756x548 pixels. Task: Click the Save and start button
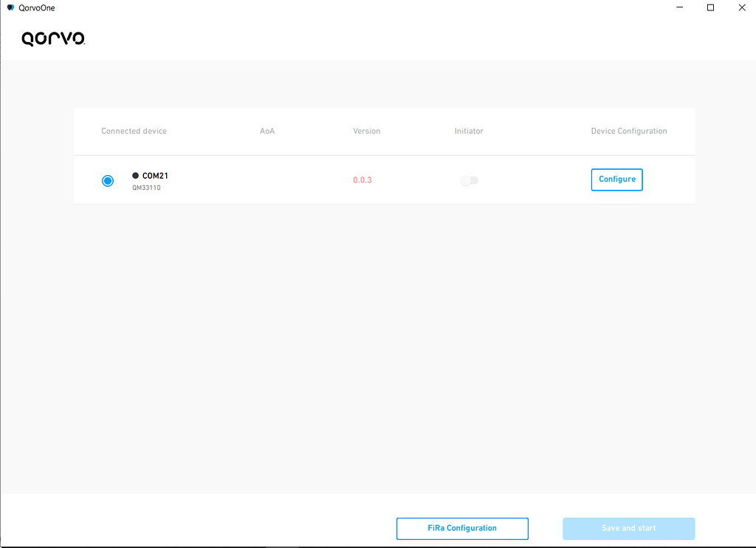point(628,529)
